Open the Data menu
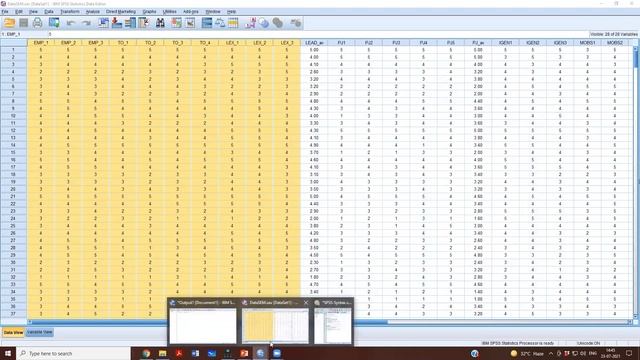Viewport: 640px width, 360px height. 49,11
